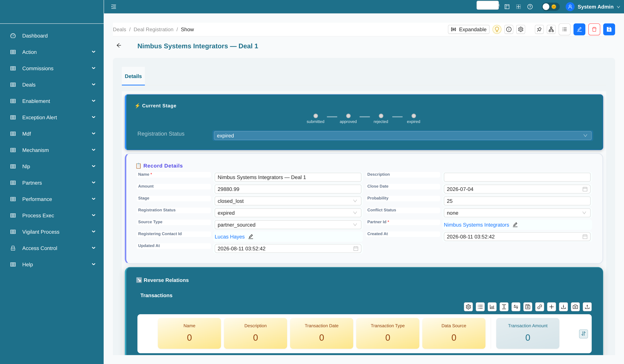Click the Probability input field
Viewport: 624px width, 364px height.
click(x=517, y=201)
